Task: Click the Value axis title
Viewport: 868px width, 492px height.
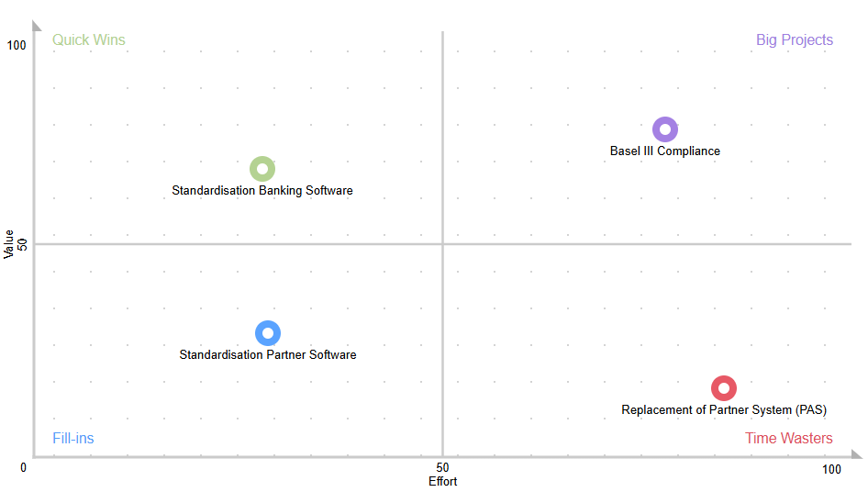Action: point(10,244)
